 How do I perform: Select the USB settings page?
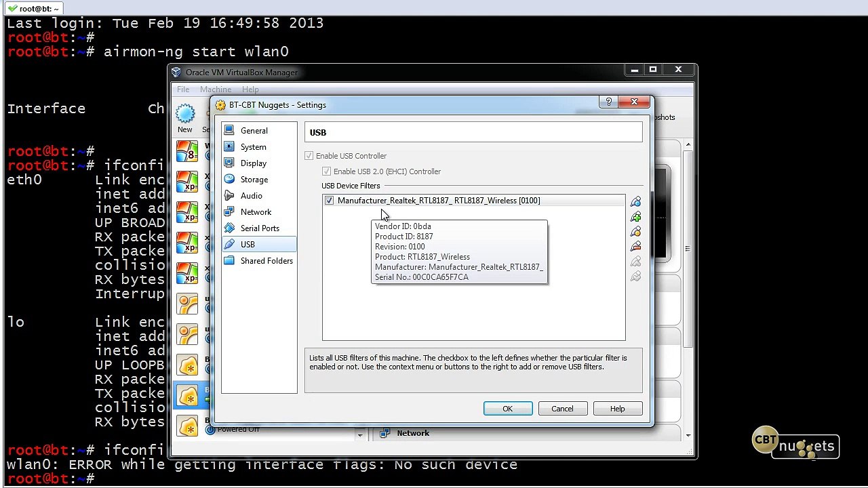pyautogui.click(x=259, y=245)
